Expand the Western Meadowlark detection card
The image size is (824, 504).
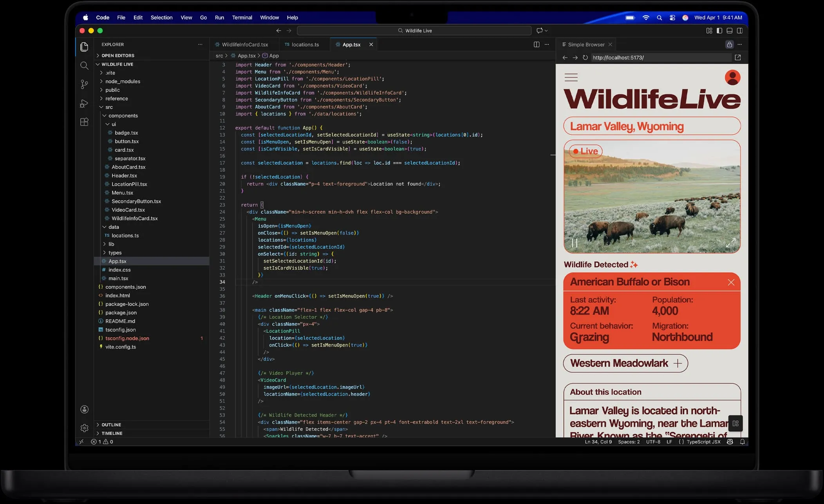click(678, 363)
